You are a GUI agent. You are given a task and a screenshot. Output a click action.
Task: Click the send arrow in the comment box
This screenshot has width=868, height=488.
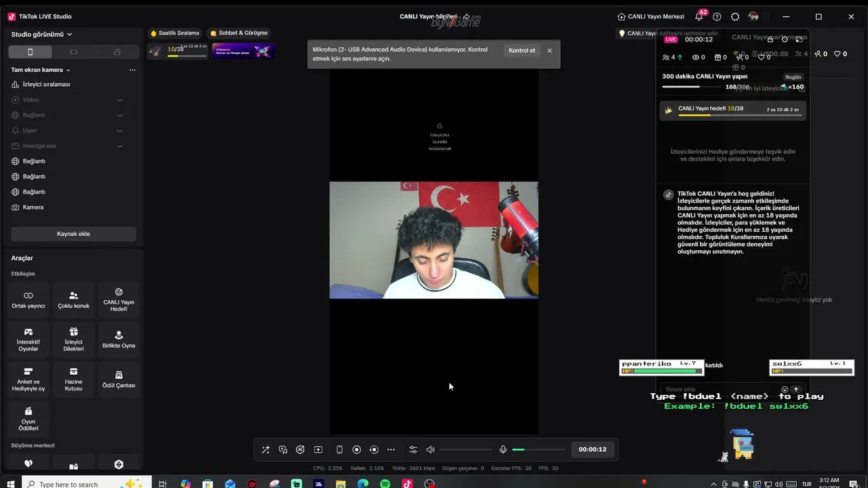(796, 390)
